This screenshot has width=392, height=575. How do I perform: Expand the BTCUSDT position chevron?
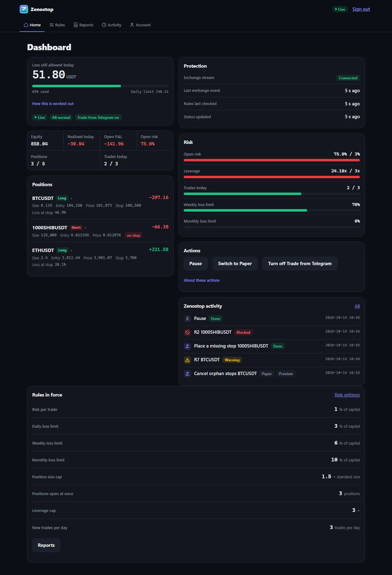(71, 198)
